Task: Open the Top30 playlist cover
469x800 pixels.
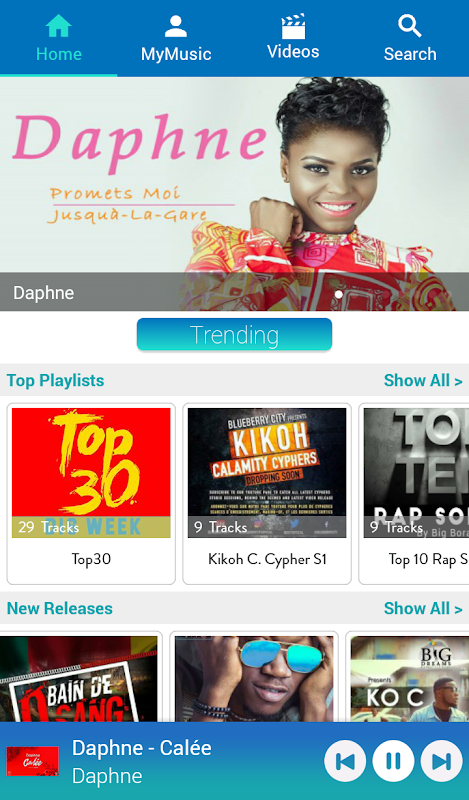Action: pos(91,472)
